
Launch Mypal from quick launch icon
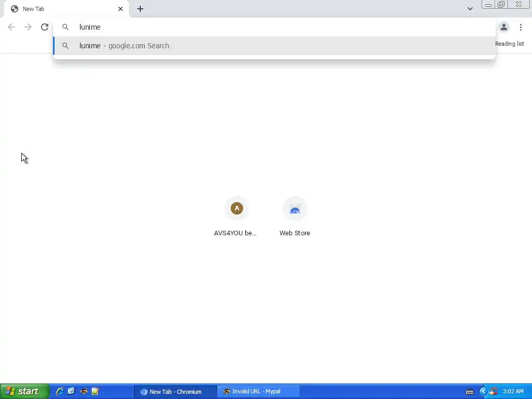pos(84,391)
